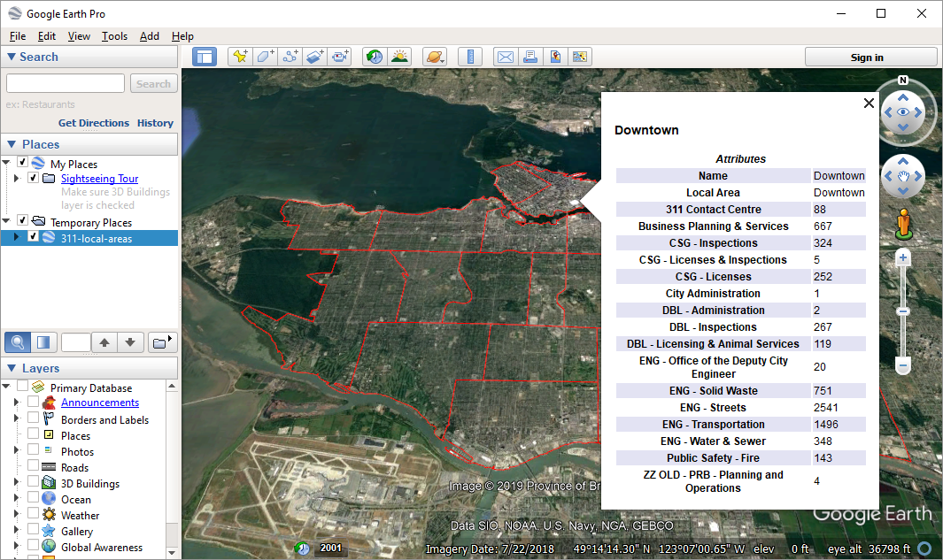Save image of current view

555,58
